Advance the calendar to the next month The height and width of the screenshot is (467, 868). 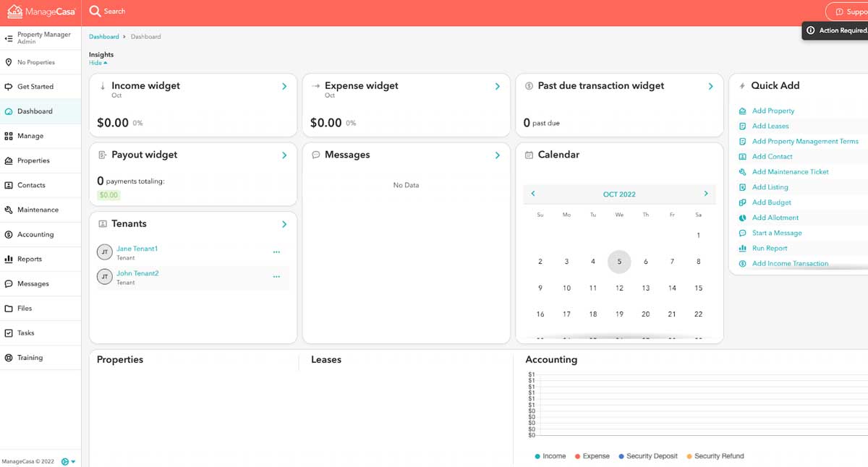(x=705, y=194)
